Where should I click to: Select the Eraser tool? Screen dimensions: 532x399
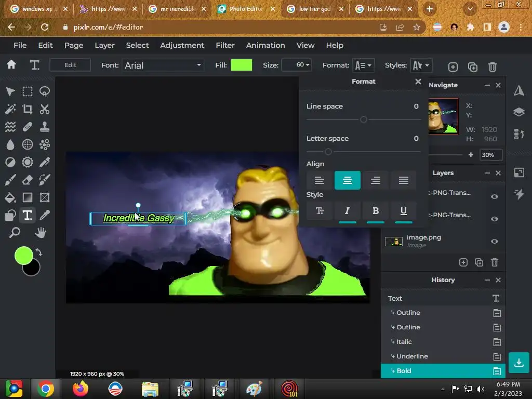point(28,180)
